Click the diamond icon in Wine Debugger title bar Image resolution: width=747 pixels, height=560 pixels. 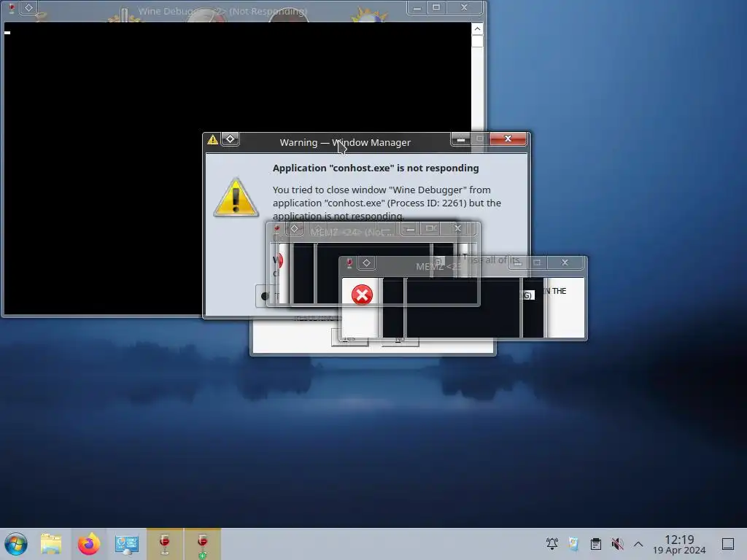tap(28, 7)
